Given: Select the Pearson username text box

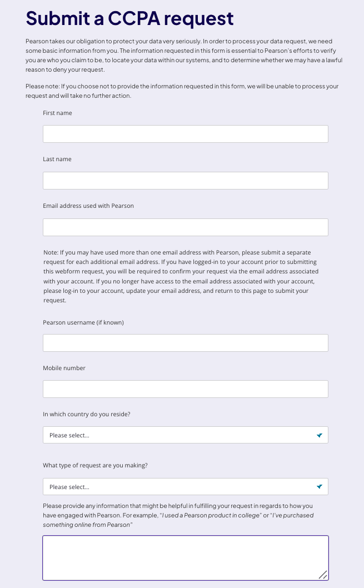Looking at the screenshot, I should (x=186, y=343).
